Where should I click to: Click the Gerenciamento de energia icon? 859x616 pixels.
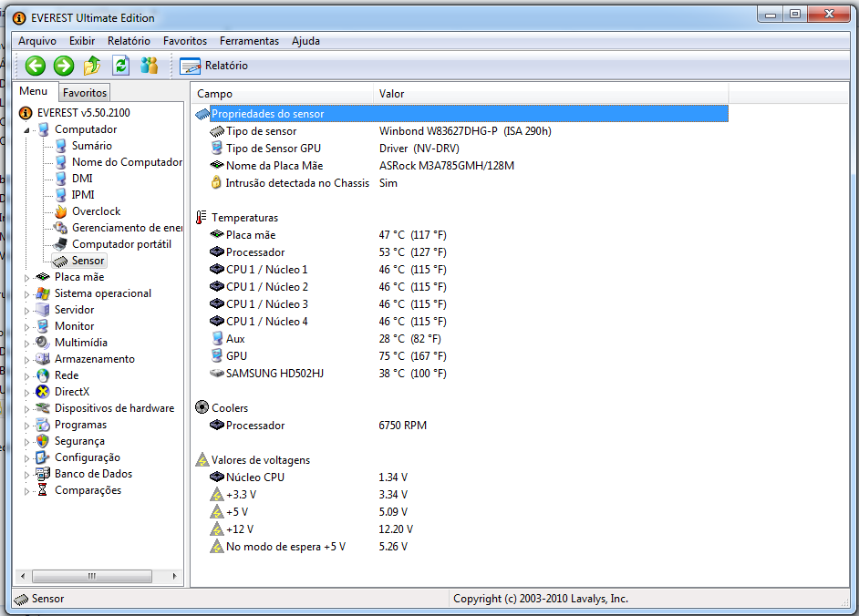tap(61, 228)
